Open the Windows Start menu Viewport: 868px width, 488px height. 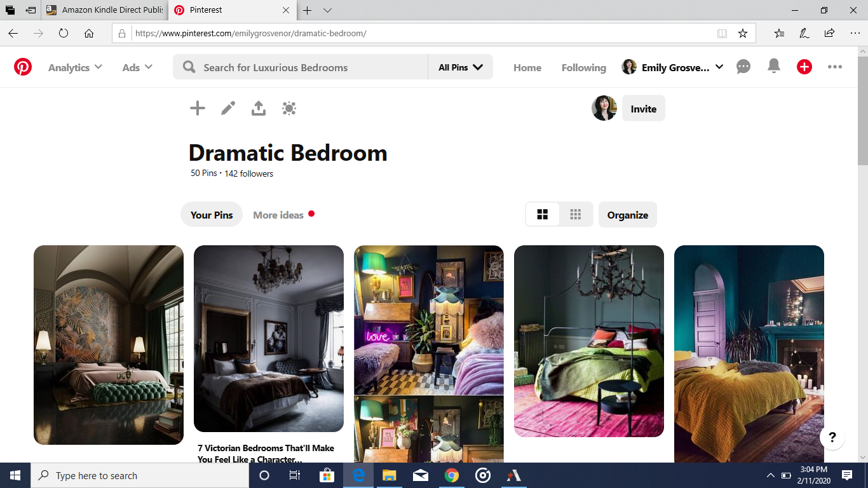tap(15, 475)
